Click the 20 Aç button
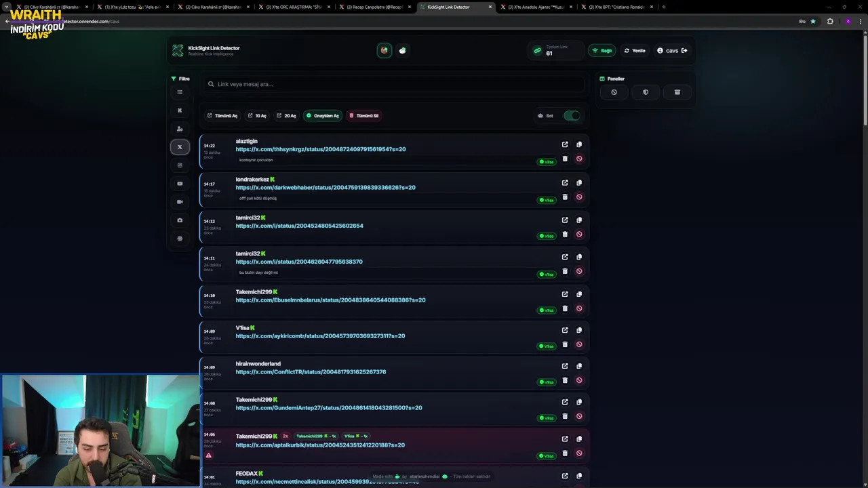Image resolution: width=868 pixels, height=488 pixels. click(x=286, y=116)
